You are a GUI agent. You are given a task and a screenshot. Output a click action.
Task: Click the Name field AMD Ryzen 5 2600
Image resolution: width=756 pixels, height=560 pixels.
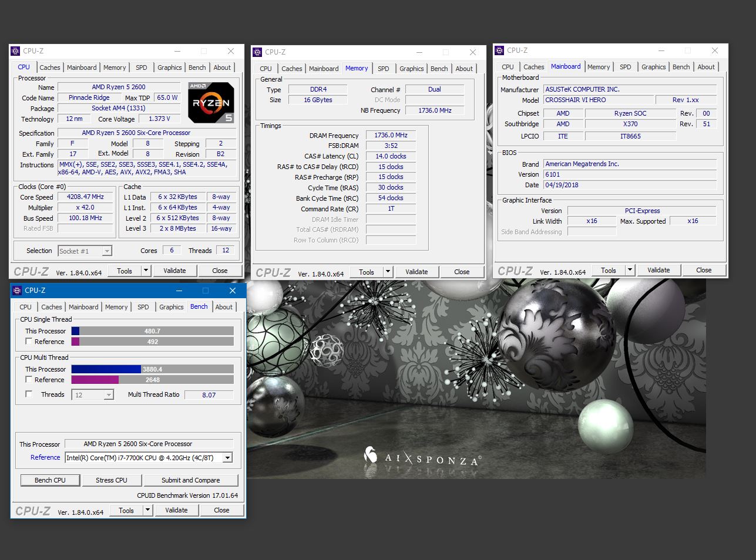[x=119, y=87]
